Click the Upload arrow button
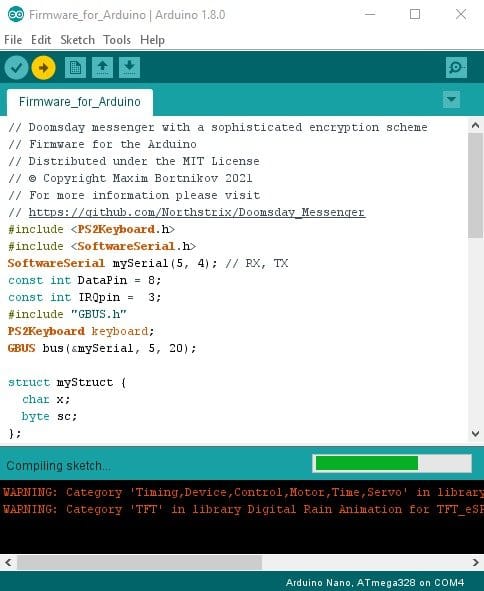Viewport: 484px width, 591px height. (43, 68)
